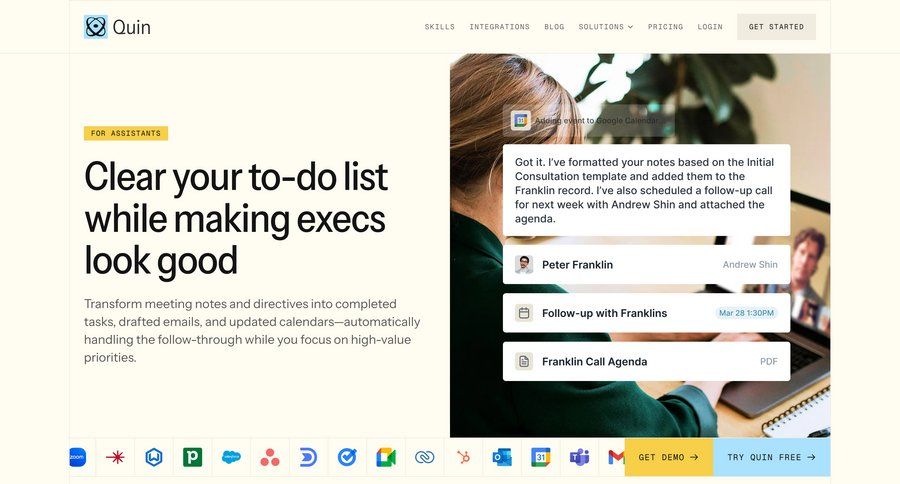This screenshot has width=900, height=484.
Task: Click the PDF label on agenda card
Action: 769,361
